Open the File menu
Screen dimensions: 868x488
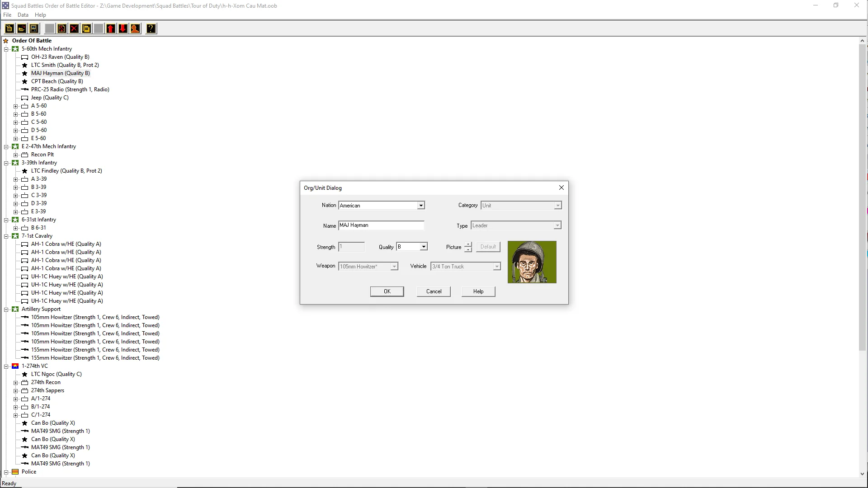(x=7, y=15)
